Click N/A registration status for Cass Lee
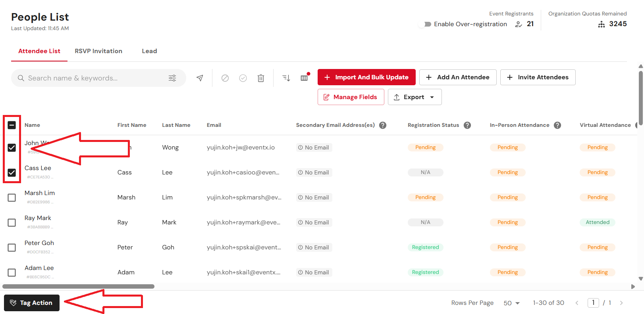The image size is (644, 314). tap(426, 172)
